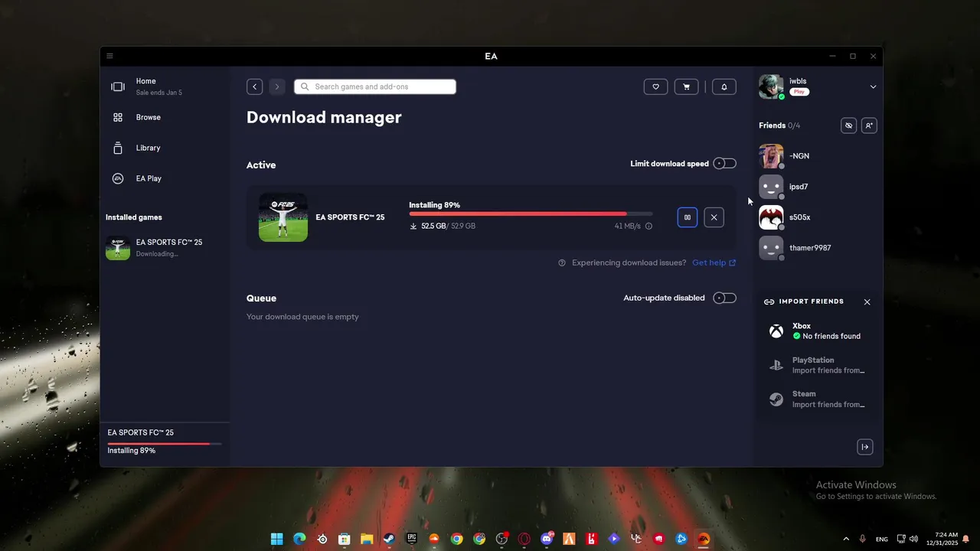Open the hamburger menu in EA app
Viewport: 980px width, 551px height.
pos(109,56)
